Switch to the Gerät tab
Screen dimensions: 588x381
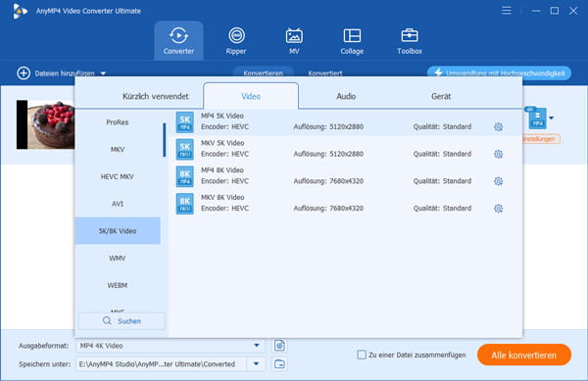coord(441,96)
